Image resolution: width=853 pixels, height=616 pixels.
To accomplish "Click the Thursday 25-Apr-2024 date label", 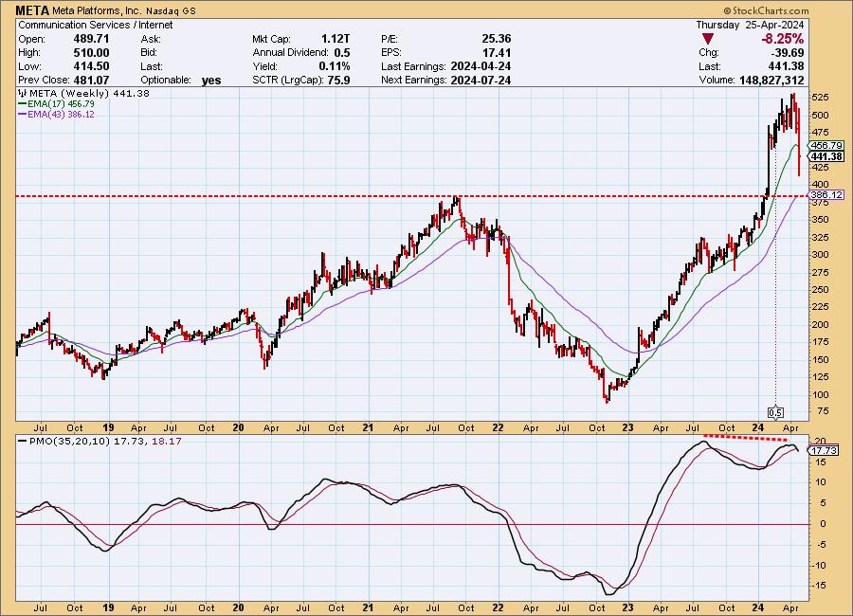I will 752,26.
